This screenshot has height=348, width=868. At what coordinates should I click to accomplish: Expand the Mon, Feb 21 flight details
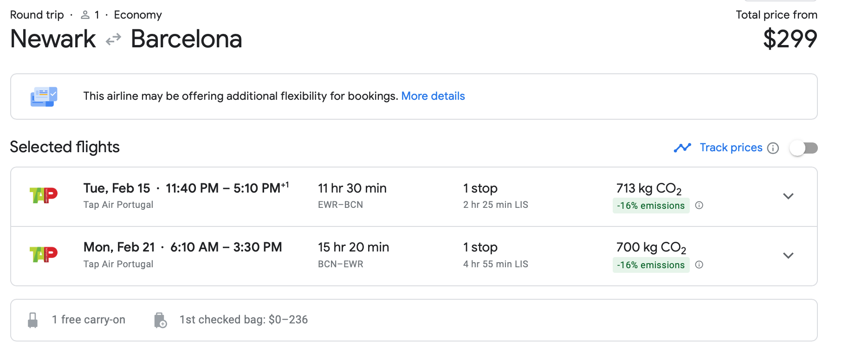tap(788, 256)
